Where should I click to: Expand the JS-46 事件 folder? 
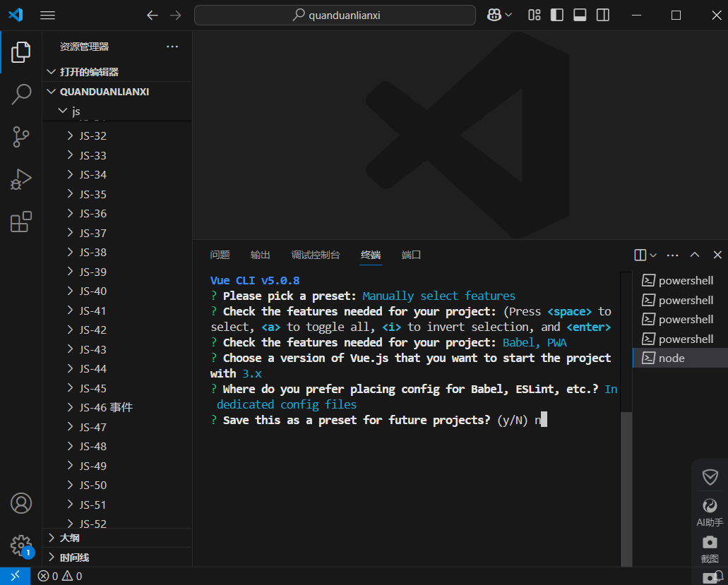pyautogui.click(x=117, y=408)
